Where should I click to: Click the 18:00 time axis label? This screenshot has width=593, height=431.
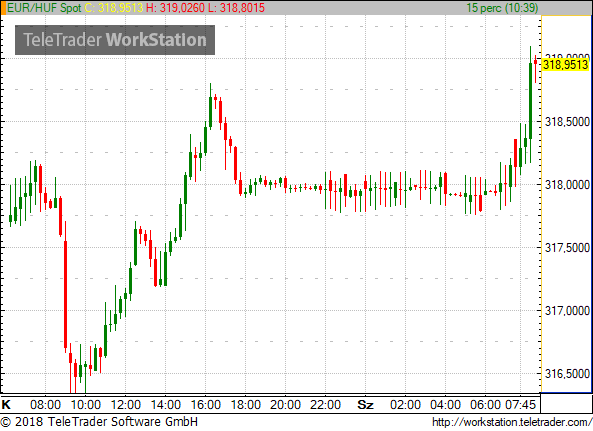click(245, 405)
